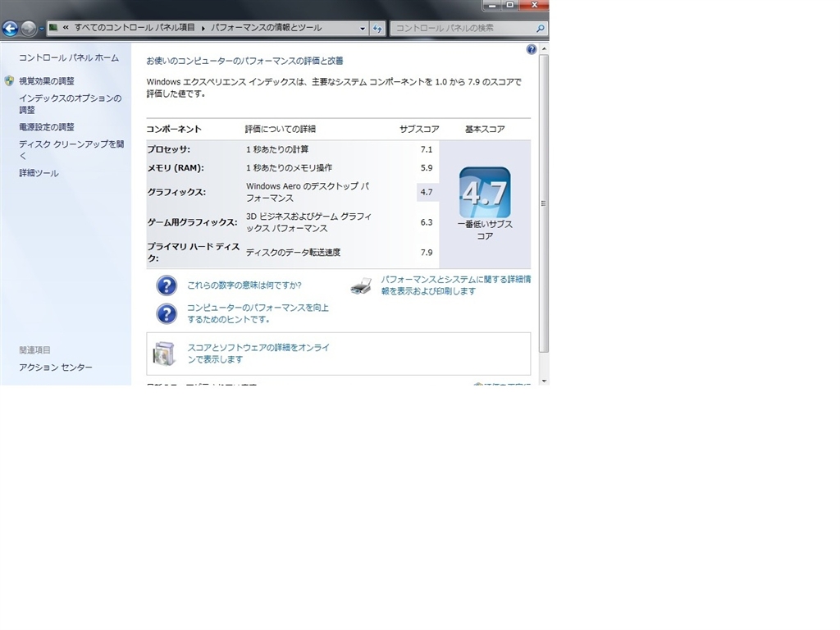Image resolution: width=840 pixels, height=630 pixels.
Task: Open これらの数字の意味は何ですか? link
Action: tap(244, 285)
